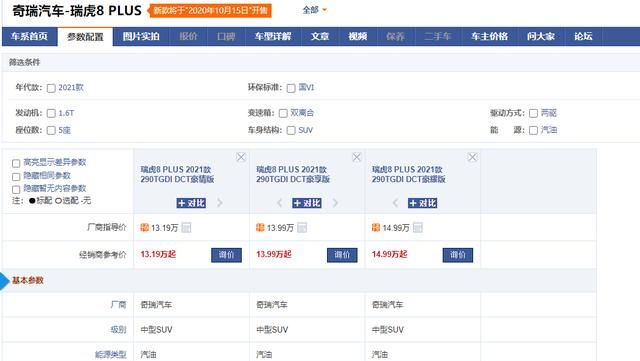Open the 视频 tab
The image size is (640, 361).
point(358,36)
